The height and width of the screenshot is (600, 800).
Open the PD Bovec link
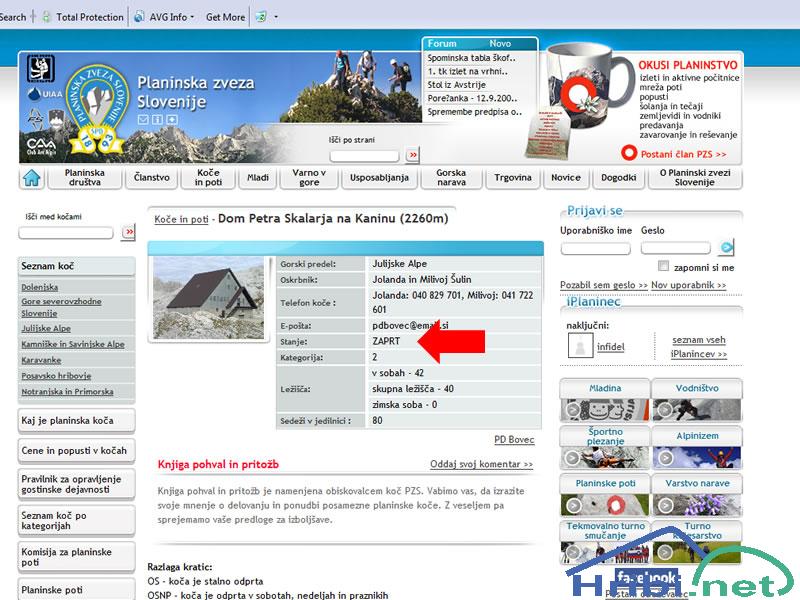click(514, 439)
